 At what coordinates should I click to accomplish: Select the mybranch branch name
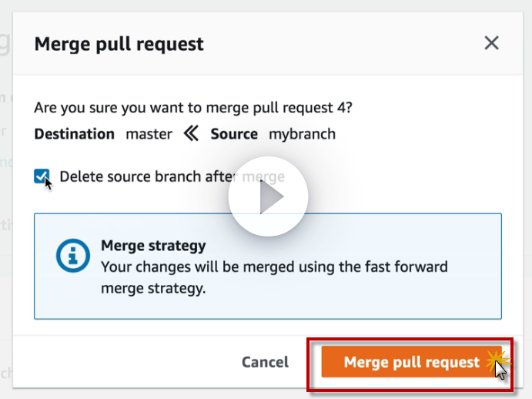(302, 134)
